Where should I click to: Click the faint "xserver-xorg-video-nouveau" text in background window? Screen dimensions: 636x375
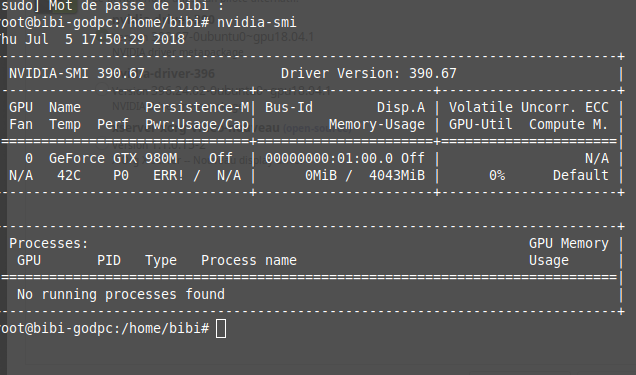(196, 128)
